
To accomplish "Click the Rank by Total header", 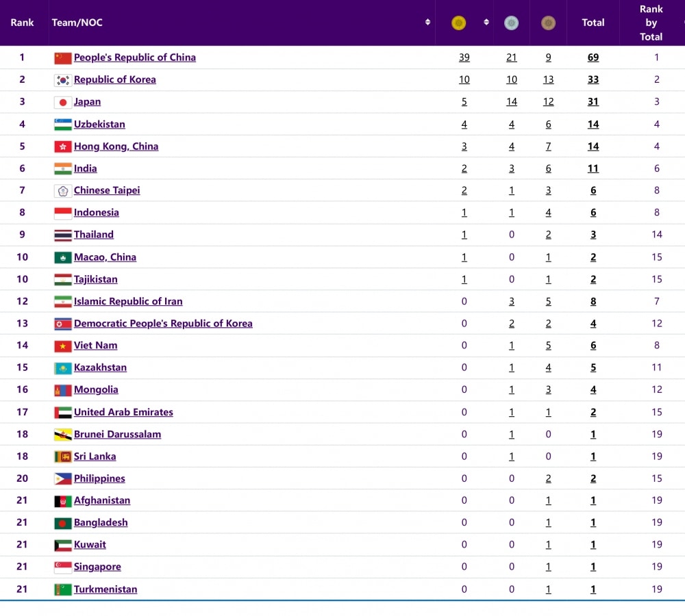I will pyautogui.click(x=651, y=23).
